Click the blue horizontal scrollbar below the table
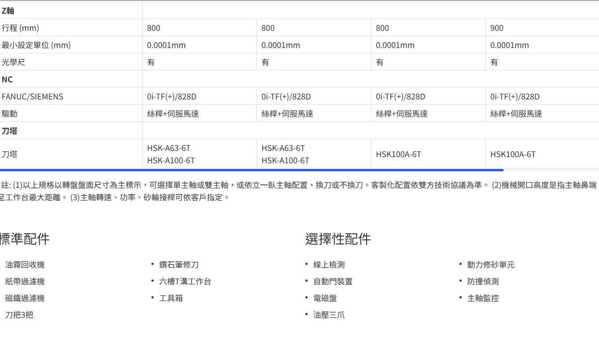Viewport: 599px width, 364px height. [x=251, y=169]
